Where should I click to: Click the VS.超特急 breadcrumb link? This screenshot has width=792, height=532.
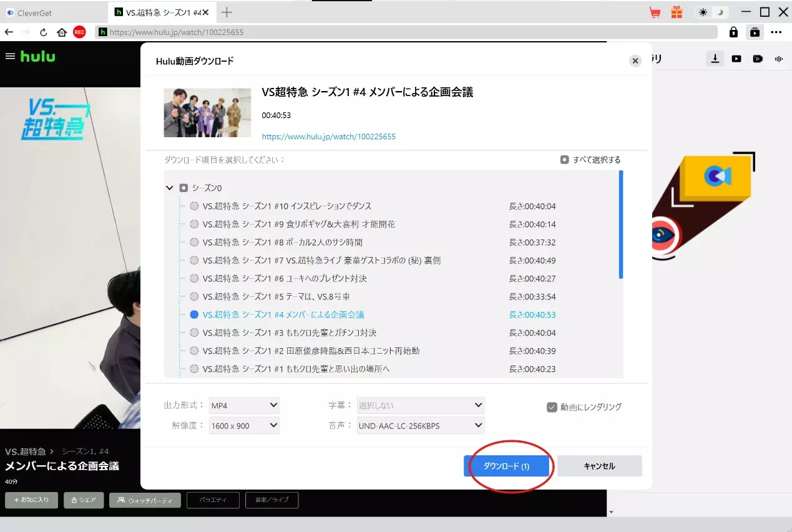point(26,452)
